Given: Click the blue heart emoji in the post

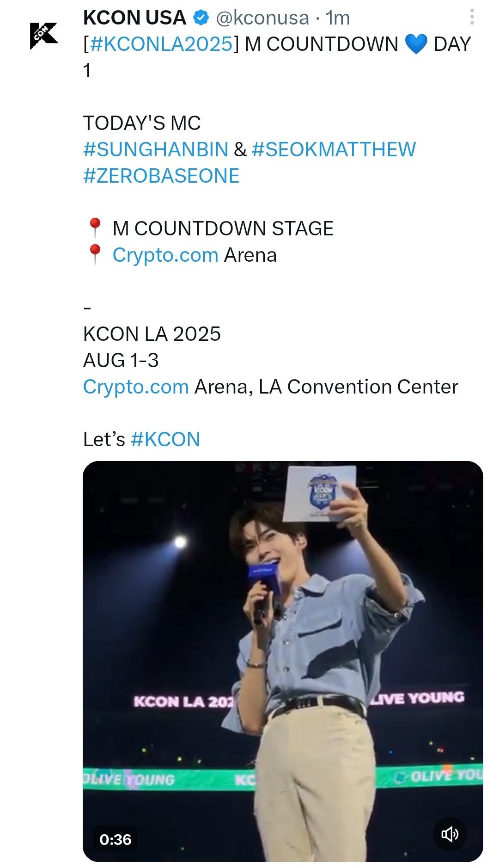Looking at the screenshot, I should click(416, 44).
